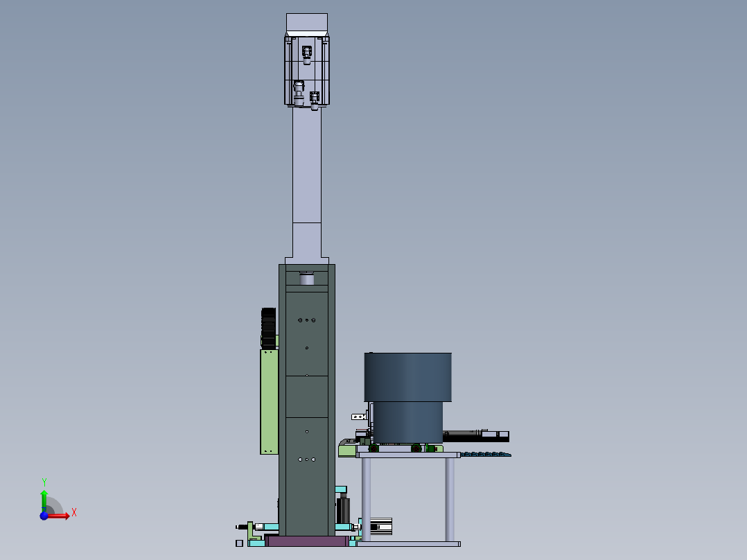Select the gray cylinder inside cabinet top
Image resolution: width=747 pixels, height=560 pixels.
(x=307, y=279)
